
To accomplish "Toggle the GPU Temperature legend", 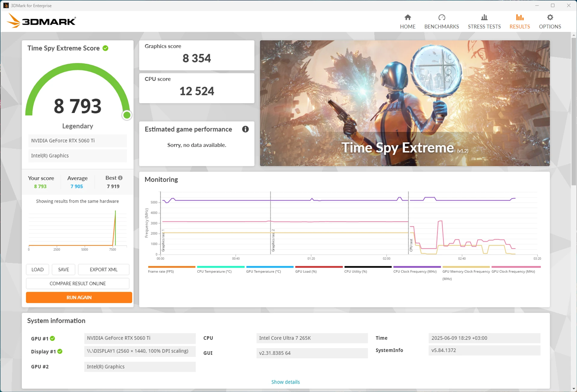I will pos(270,269).
